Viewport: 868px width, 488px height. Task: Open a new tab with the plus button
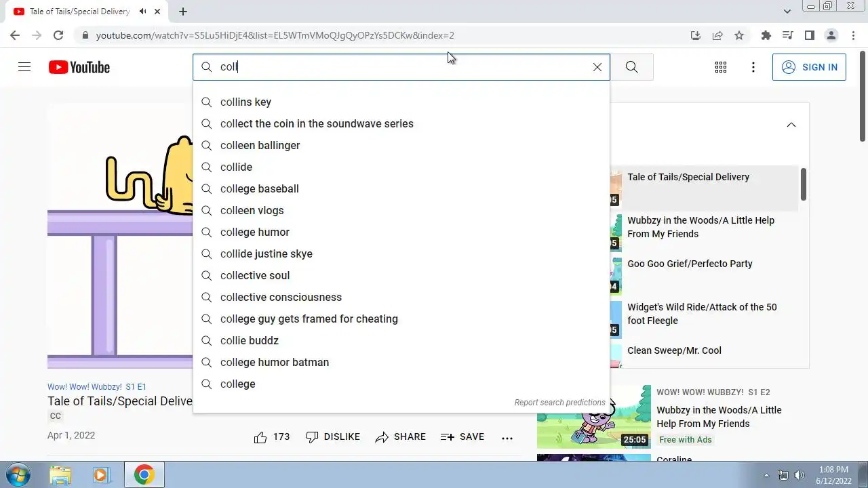click(x=183, y=12)
